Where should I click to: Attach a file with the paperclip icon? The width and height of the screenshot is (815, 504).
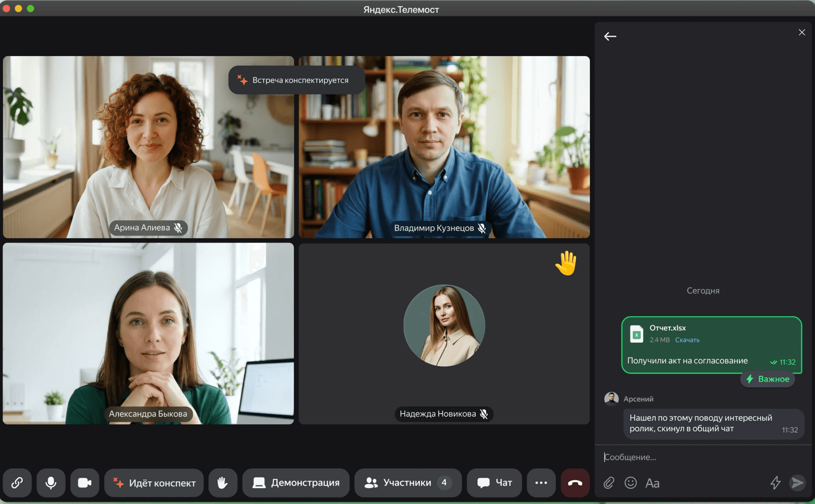click(x=609, y=482)
